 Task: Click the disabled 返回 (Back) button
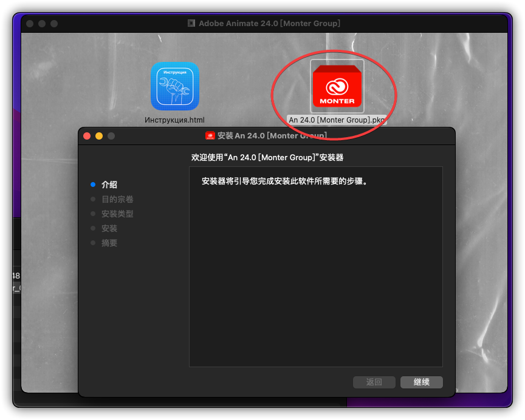pyautogui.click(x=374, y=382)
